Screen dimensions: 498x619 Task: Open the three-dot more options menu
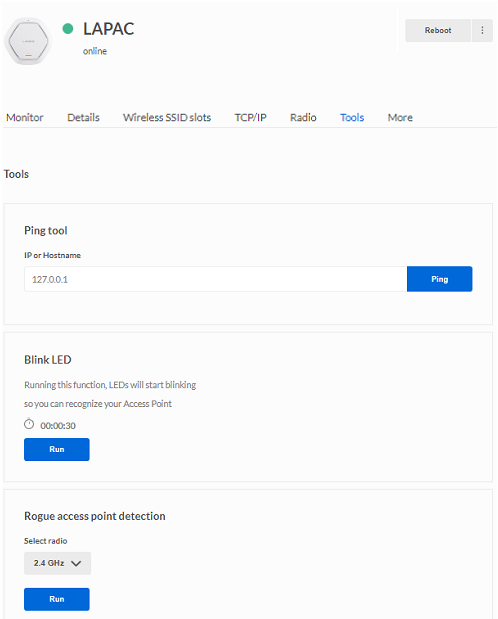(x=482, y=30)
